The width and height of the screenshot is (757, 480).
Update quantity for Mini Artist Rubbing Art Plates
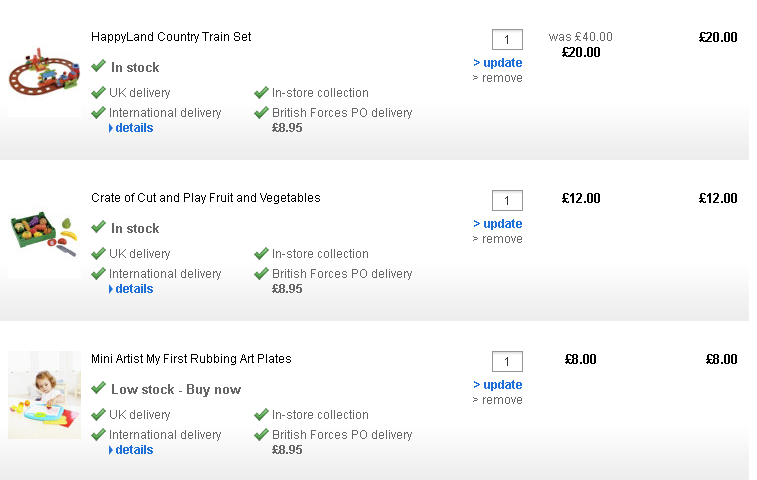[498, 385]
